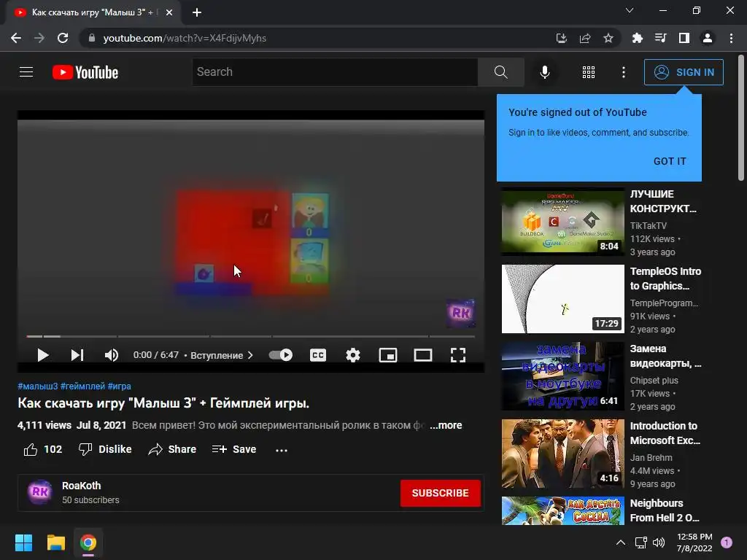
Task: Open Neighbours From Hell 2 video title
Action: tap(665, 510)
